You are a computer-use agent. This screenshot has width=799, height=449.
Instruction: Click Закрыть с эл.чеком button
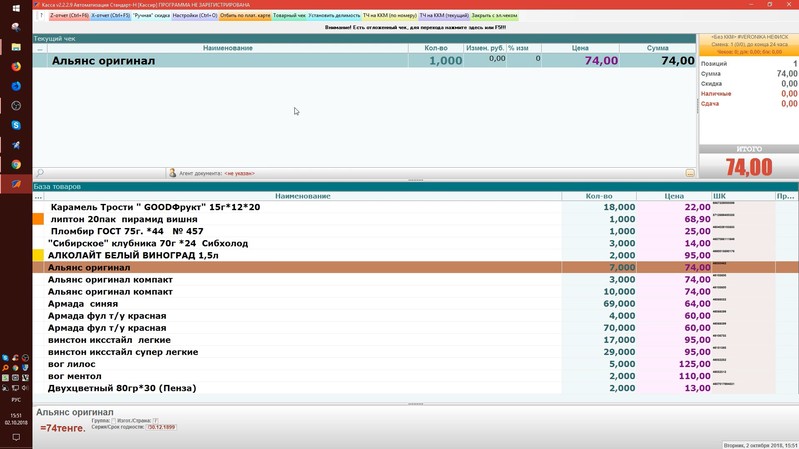click(494, 16)
